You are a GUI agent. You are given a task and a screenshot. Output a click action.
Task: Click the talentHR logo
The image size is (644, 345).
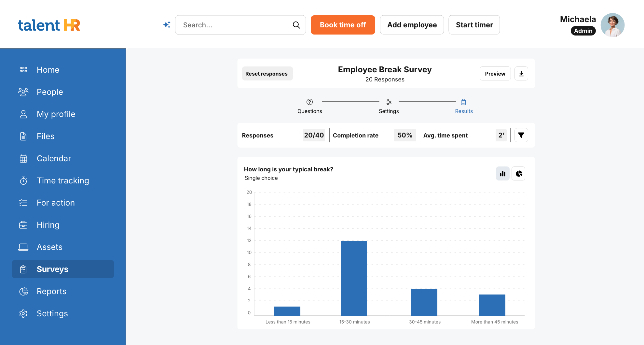point(49,25)
